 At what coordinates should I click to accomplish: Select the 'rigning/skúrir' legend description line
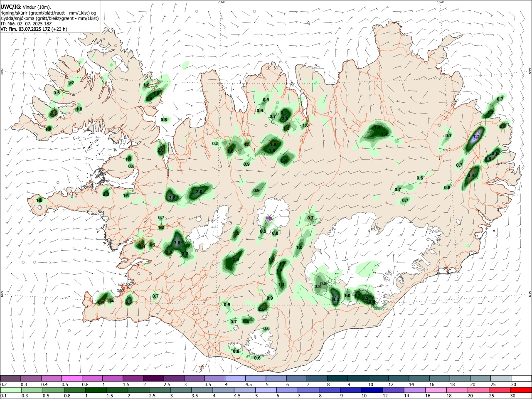tap(48, 12)
